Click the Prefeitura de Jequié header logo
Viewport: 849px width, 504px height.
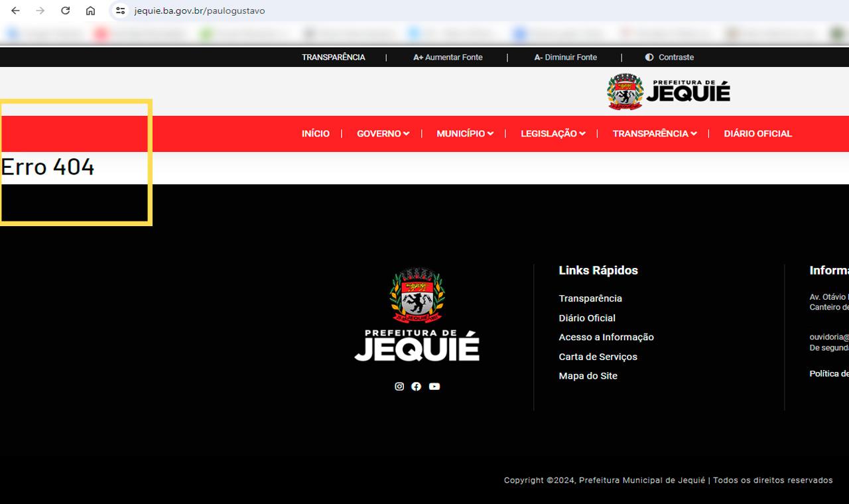point(668,92)
